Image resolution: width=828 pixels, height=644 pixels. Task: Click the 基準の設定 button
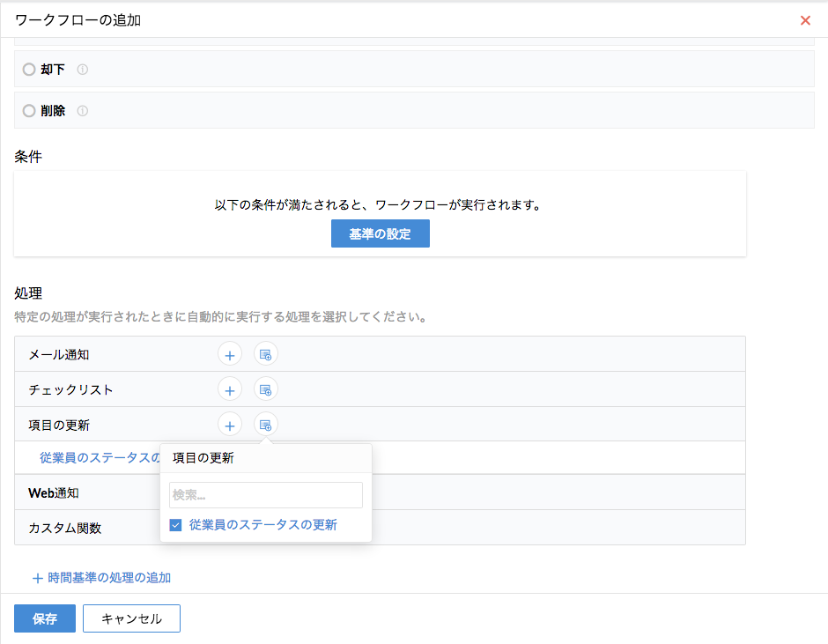click(380, 233)
